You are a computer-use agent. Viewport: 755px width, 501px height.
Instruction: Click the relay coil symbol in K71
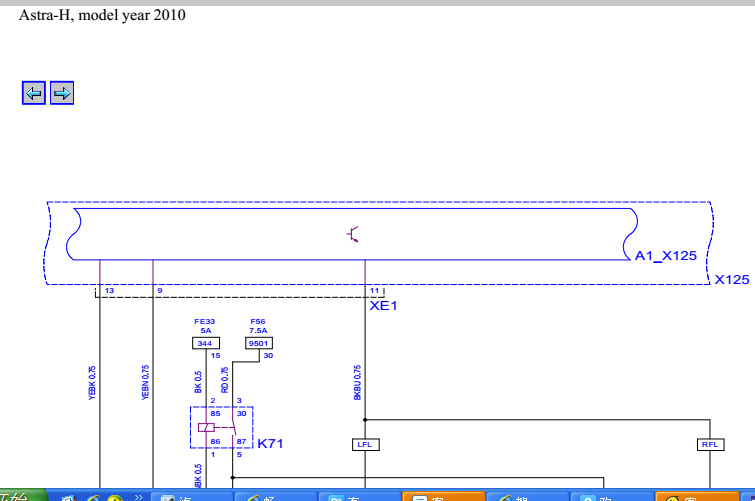click(x=206, y=427)
